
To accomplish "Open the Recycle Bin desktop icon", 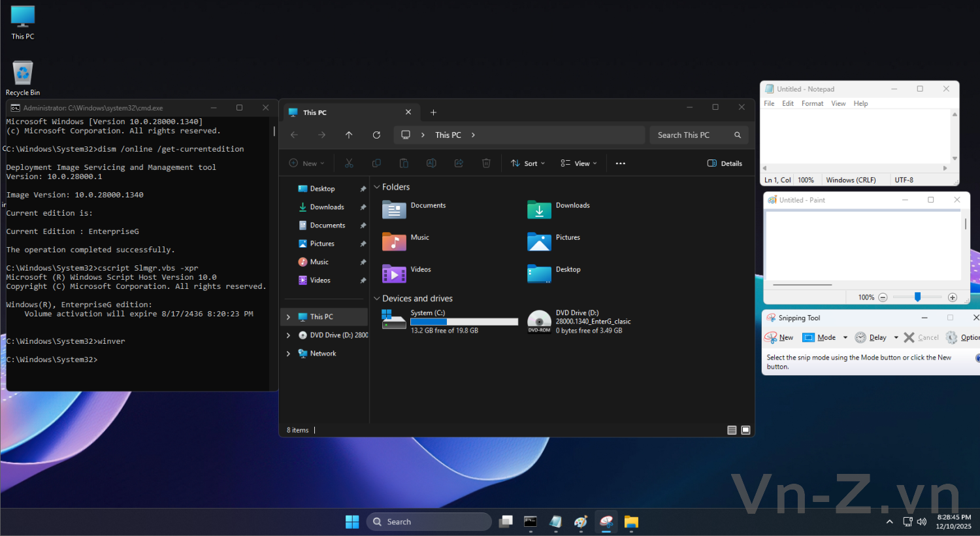I will 23,73.
